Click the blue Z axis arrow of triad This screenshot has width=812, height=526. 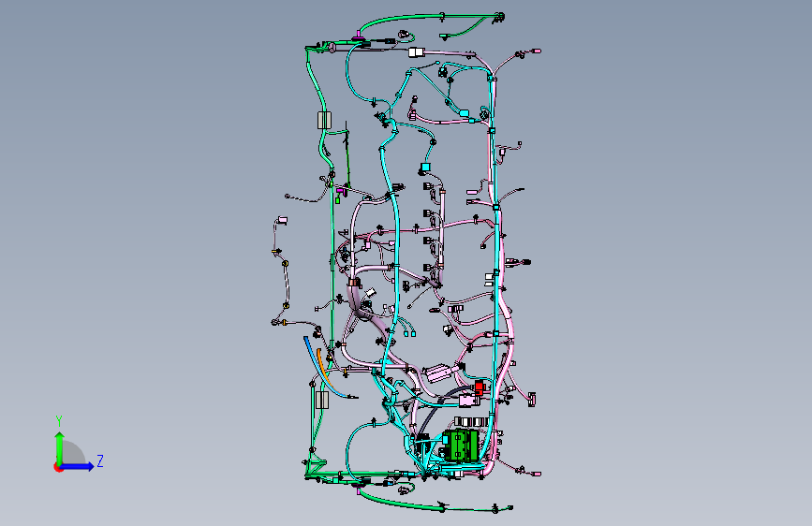[78, 466]
